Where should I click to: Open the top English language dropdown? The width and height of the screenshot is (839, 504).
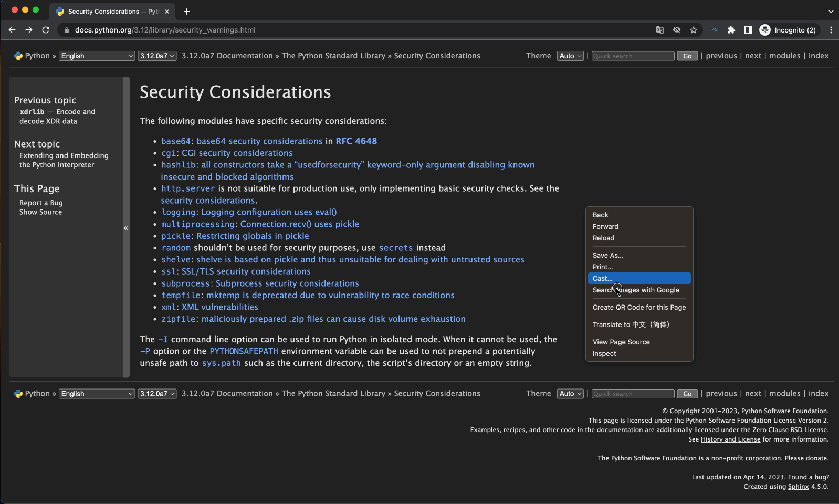[97, 56]
